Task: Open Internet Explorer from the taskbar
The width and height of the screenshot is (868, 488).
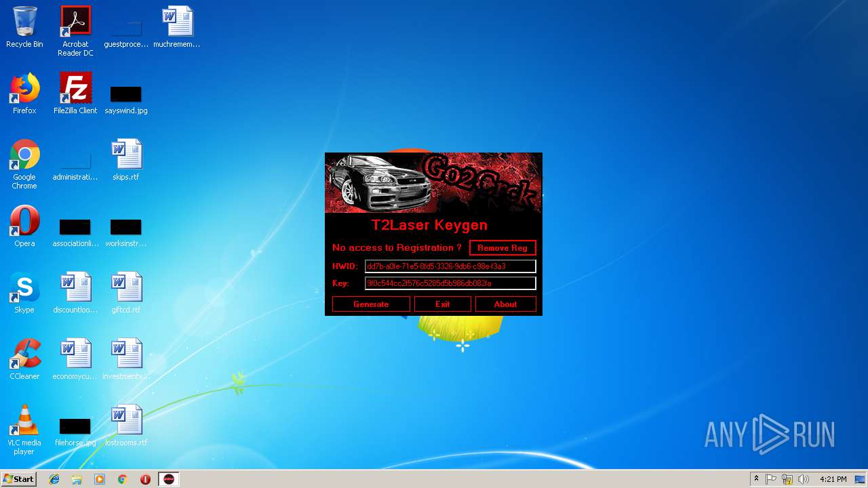Action: point(54,479)
